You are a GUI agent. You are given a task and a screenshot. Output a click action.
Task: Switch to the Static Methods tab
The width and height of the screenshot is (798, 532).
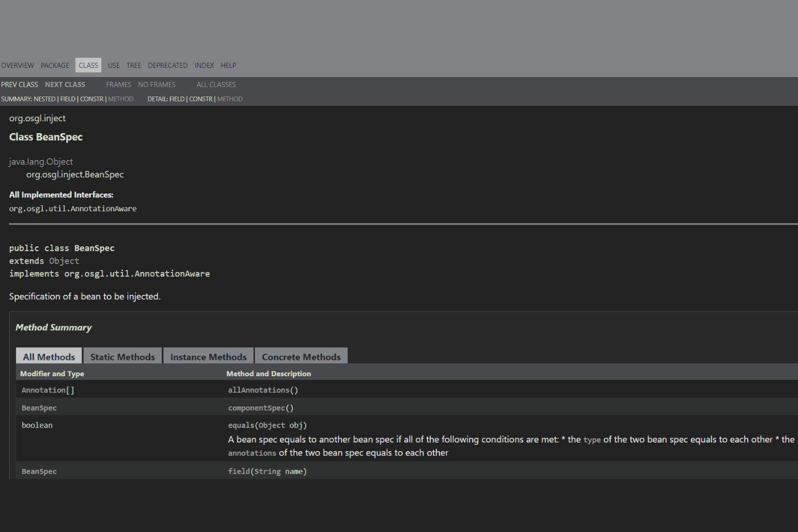tap(122, 356)
